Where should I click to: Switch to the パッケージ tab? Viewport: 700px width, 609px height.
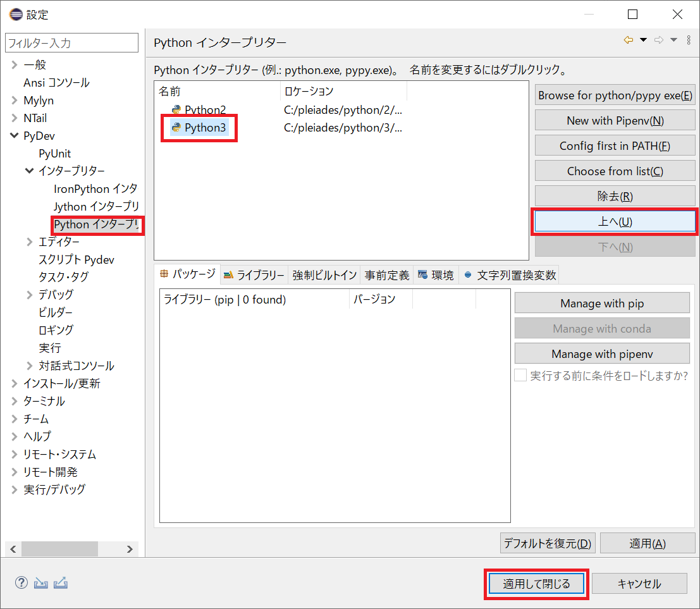coord(188,274)
